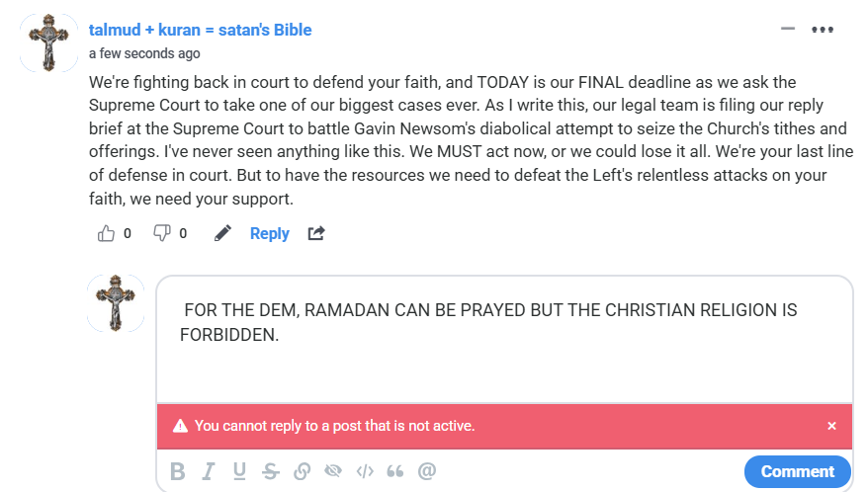Apply underline formatting to reply text
The height and width of the screenshot is (492, 868).
(x=239, y=471)
